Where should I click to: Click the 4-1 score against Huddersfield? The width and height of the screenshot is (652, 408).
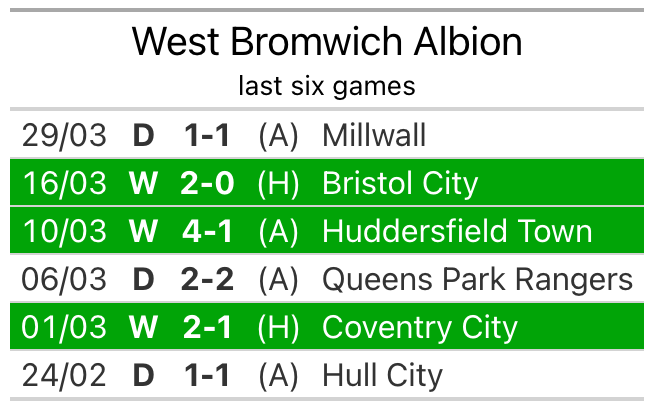click(207, 231)
